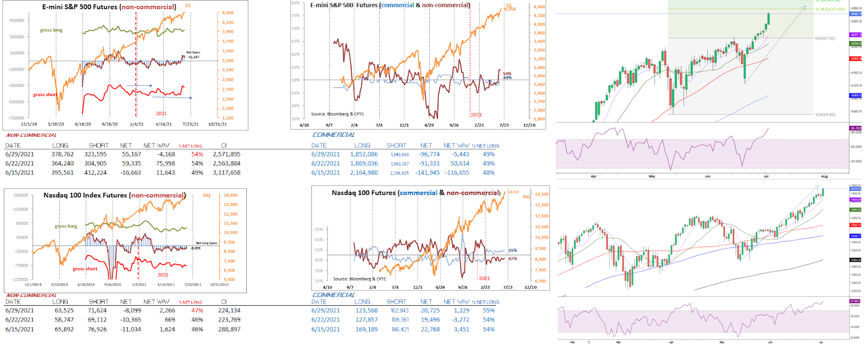Select the commercial long value 2,164,980
Screen dimensions: 868x347
tap(364, 173)
